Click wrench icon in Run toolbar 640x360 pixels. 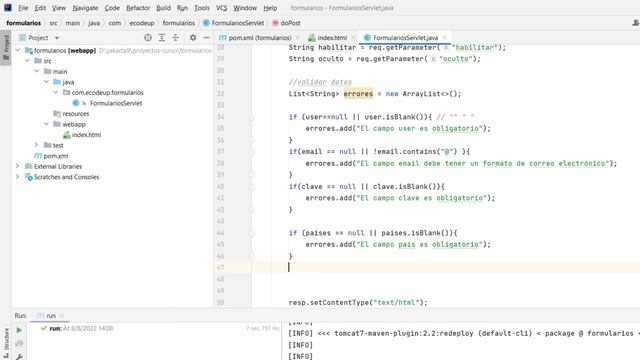[19, 357]
